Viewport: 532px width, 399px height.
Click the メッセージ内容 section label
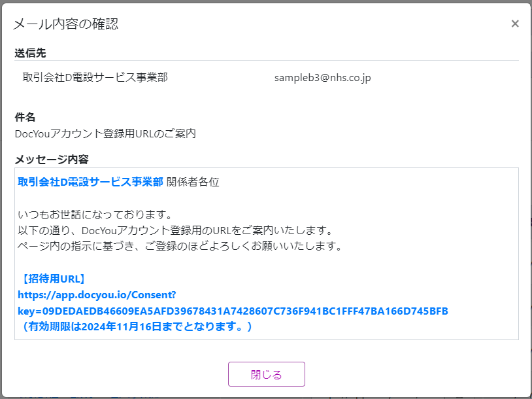tap(51, 159)
